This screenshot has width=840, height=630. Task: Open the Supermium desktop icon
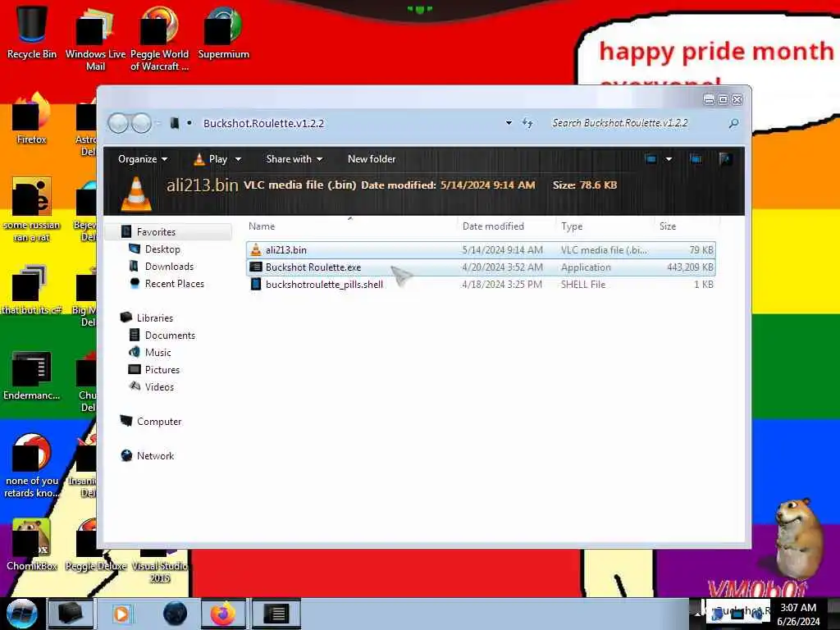(x=223, y=31)
